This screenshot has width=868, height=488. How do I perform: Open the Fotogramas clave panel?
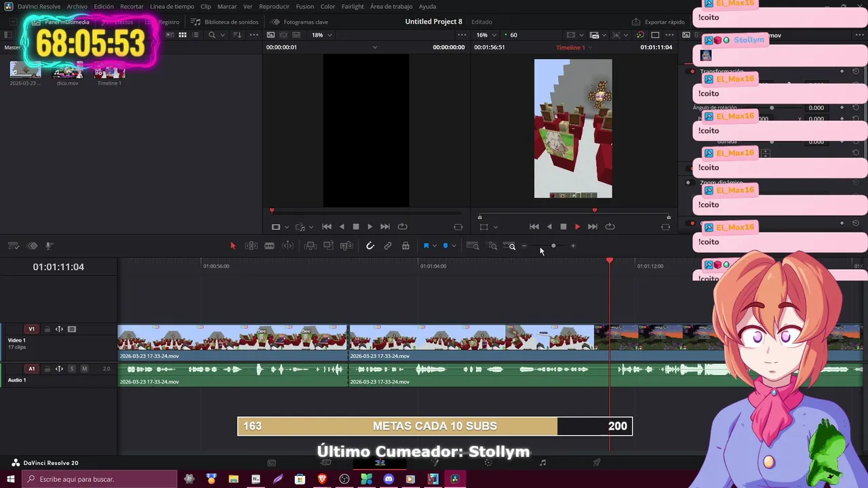click(299, 22)
